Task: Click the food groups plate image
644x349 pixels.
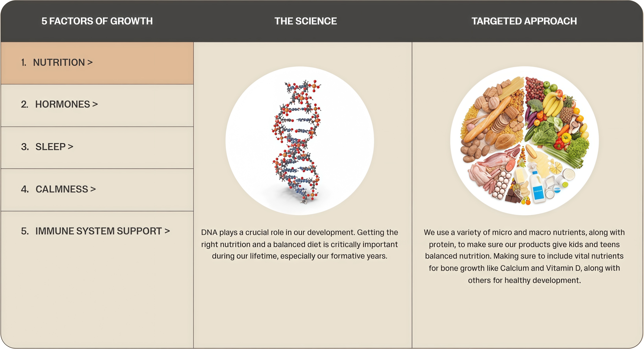Action: [x=524, y=141]
